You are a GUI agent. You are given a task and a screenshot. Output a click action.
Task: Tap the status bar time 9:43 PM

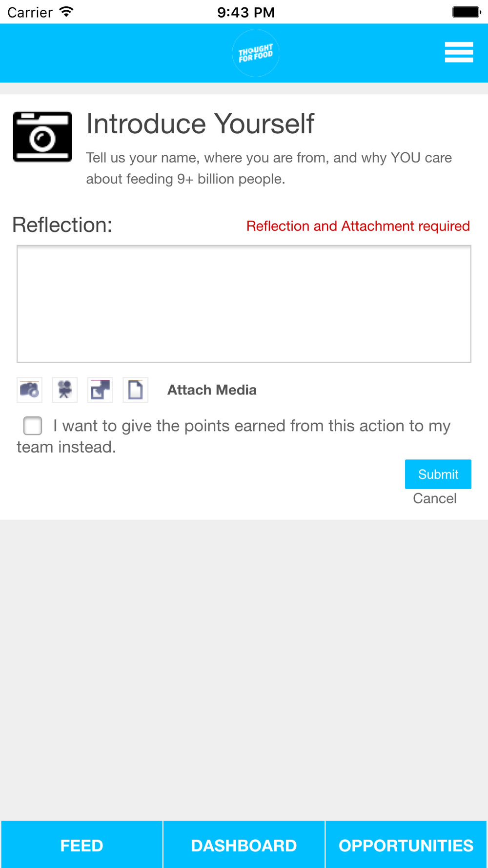coord(246,12)
